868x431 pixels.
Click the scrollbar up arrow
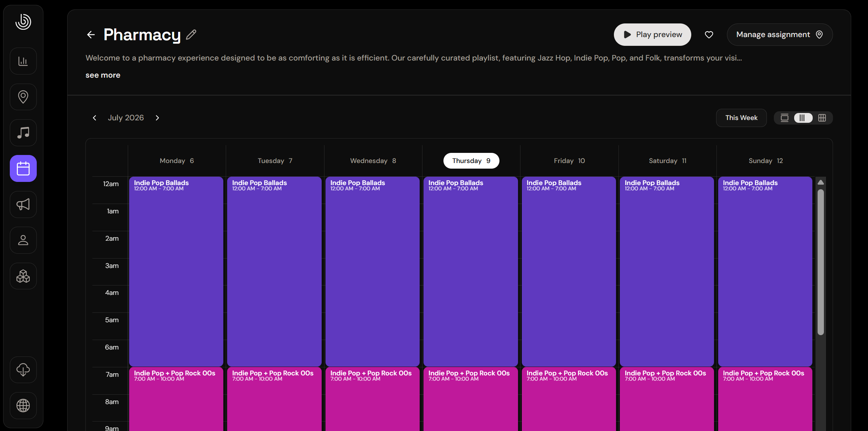(x=821, y=182)
